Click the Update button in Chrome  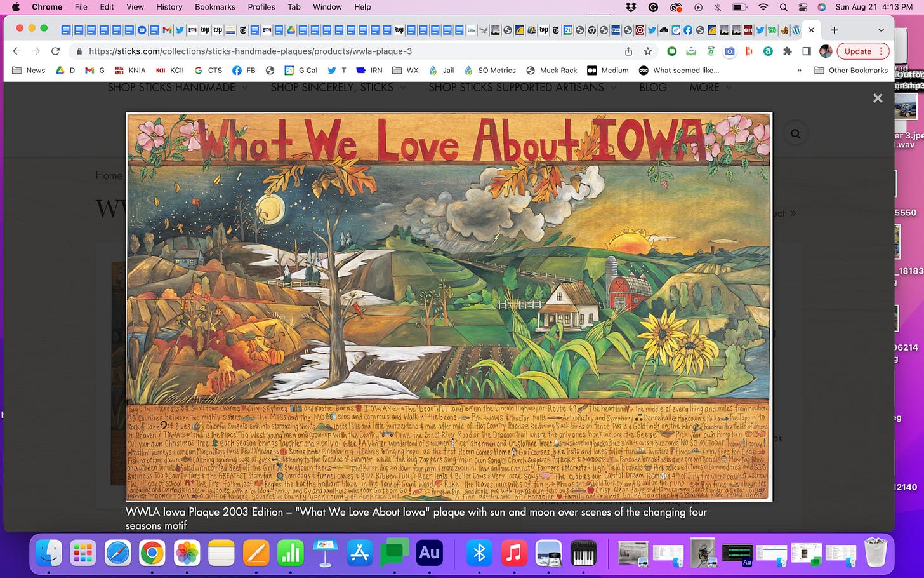point(862,51)
